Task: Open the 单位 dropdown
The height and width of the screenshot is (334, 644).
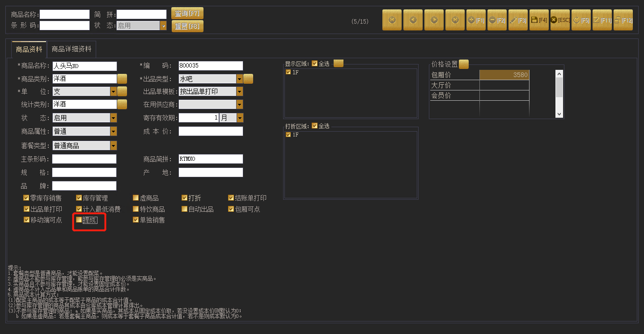Action: pos(114,92)
